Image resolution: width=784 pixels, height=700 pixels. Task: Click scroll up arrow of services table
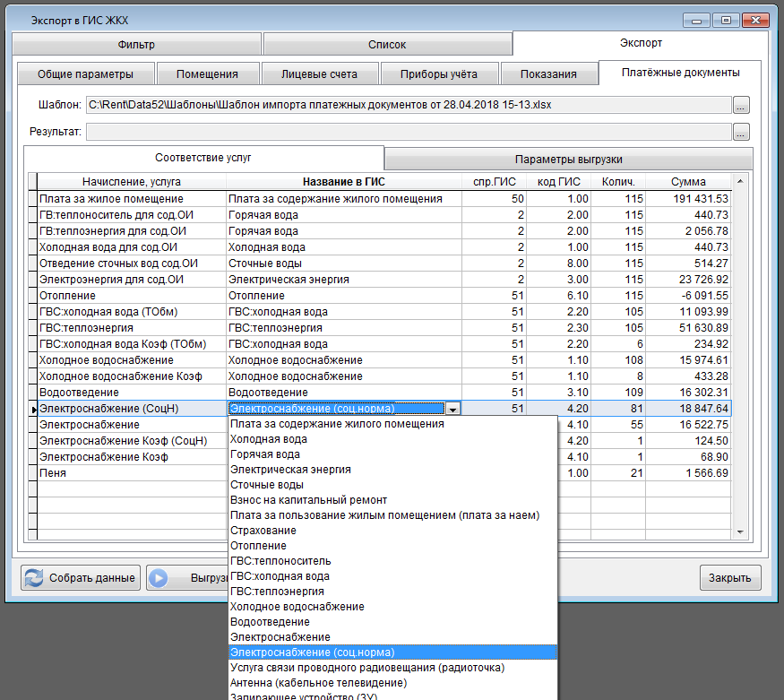(x=740, y=181)
